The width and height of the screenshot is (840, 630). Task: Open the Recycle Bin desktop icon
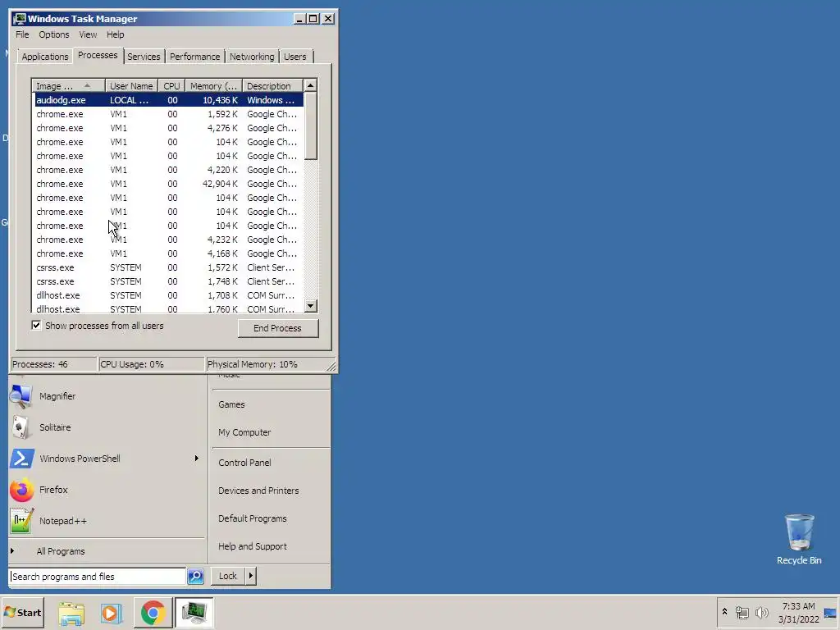click(x=799, y=539)
